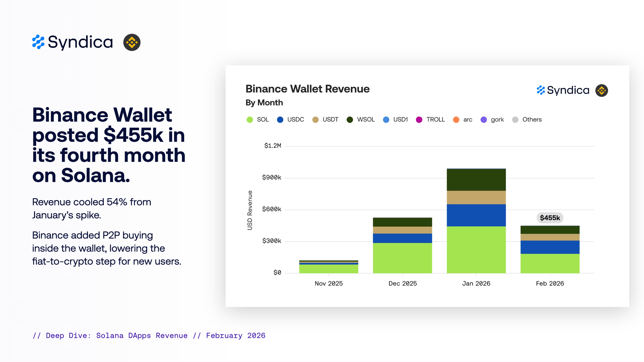The width and height of the screenshot is (644, 362).
Task: Click the WSOL dark green legend dot
Action: pyautogui.click(x=350, y=120)
